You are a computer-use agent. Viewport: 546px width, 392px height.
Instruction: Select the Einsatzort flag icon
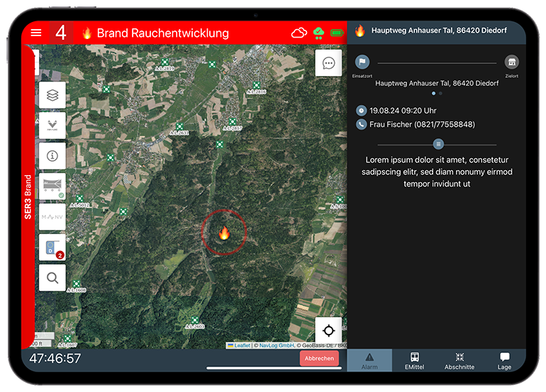tap(362, 62)
